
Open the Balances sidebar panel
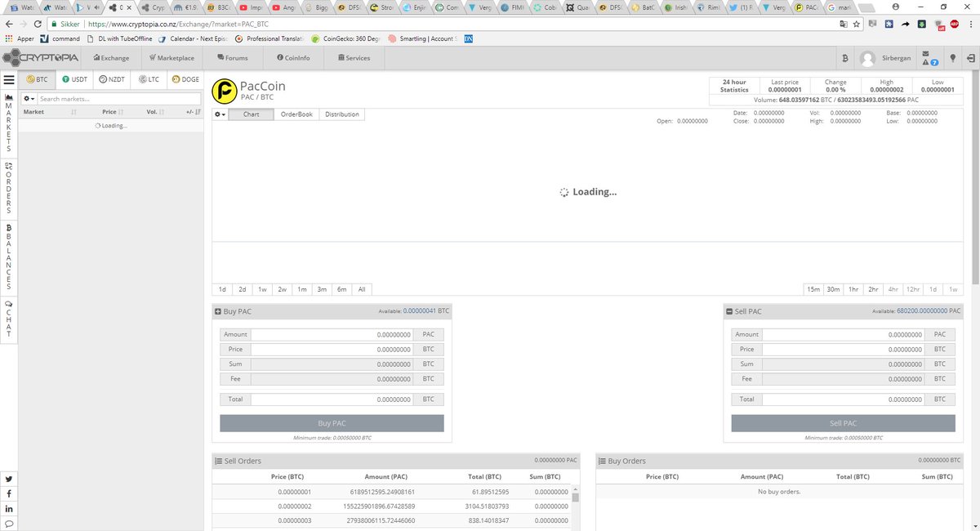tap(9, 257)
